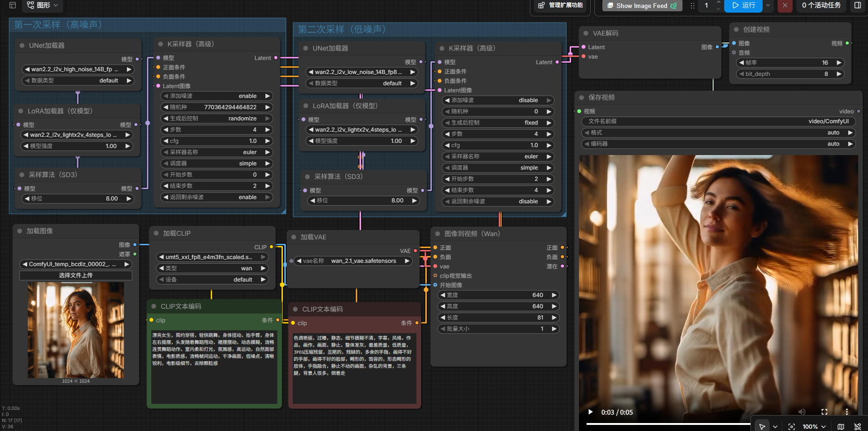Decrease 宽度 640 with left arrow
868x431 pixels.
click(443, 295)
